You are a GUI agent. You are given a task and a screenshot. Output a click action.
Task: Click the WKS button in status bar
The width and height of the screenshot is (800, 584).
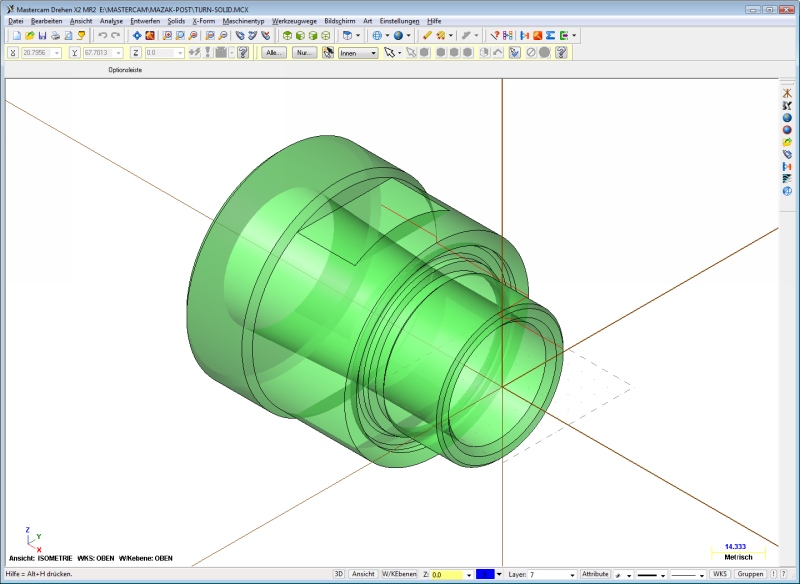[x=720, y=574]
